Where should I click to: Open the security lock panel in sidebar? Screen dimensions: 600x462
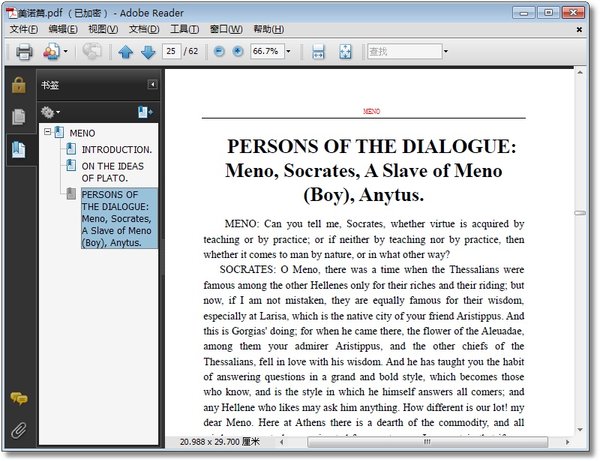click(x=18, y=85)
